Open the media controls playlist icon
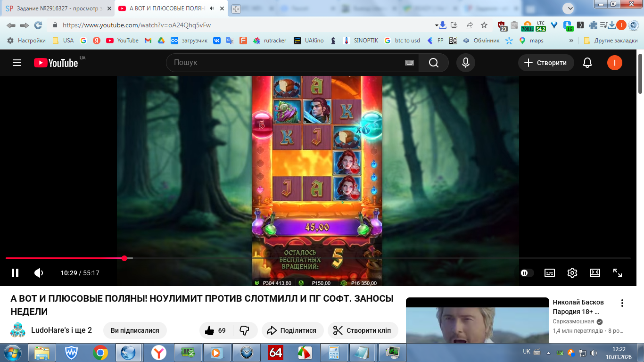This screenshot has height=362, width=644. (x=604, y=25)
